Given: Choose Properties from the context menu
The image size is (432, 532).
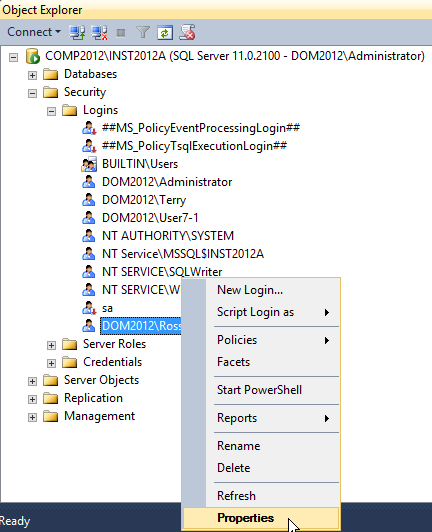Looking at the screenshot, I should (x=261, y=518).
